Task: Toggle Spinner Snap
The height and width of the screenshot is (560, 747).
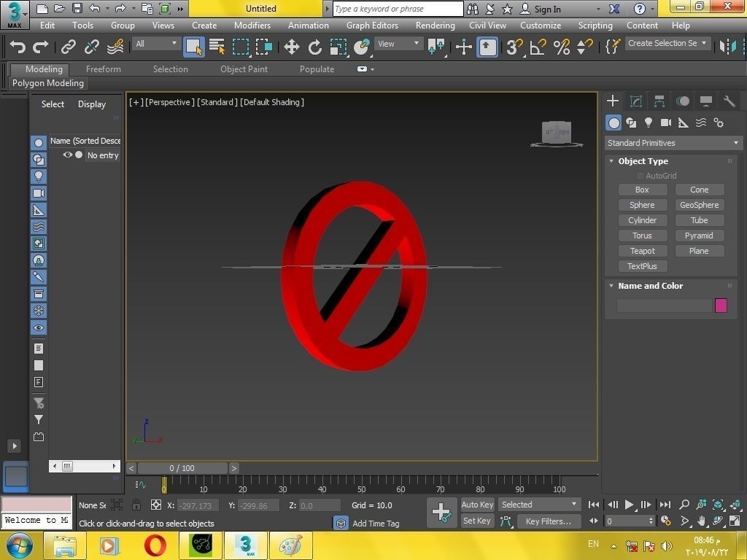Action: (x=584, y=47)
